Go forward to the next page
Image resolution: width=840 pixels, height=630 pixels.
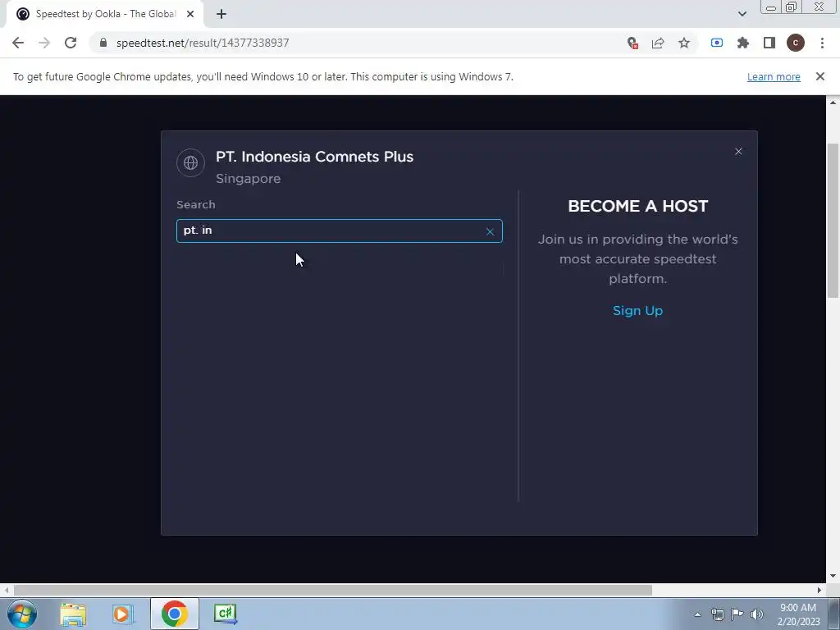coord(44,43)
